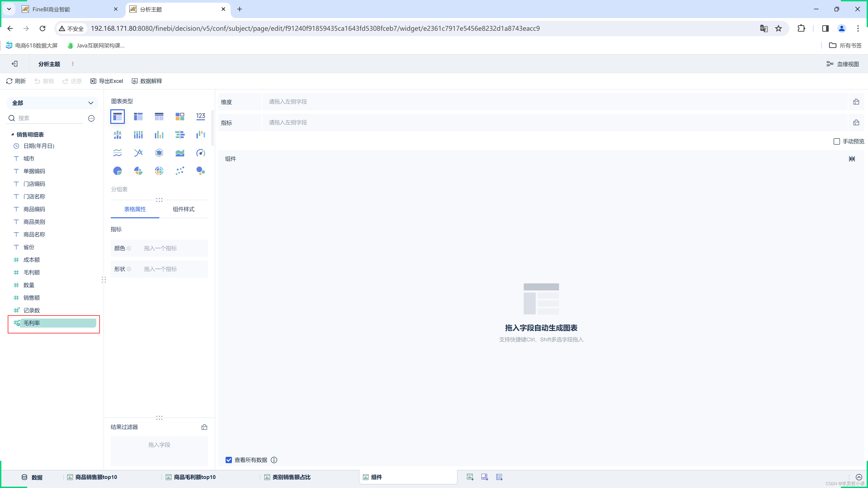Open the 全部 dataset dropdown
The image size is (868, 488).
pos(52,103)
